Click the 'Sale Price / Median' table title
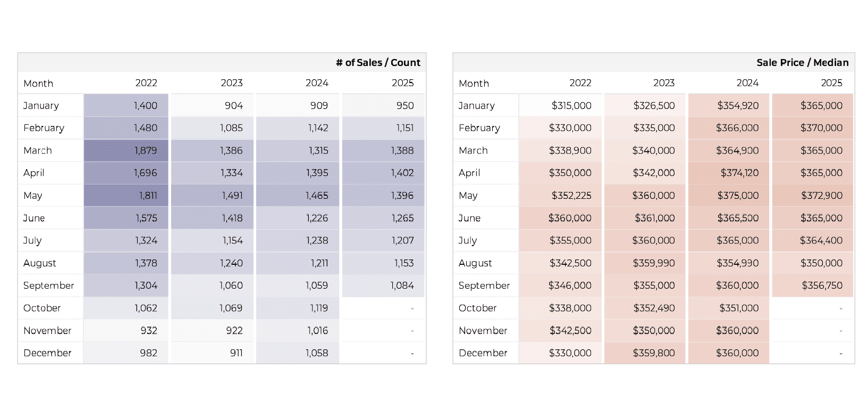The height and width of the screenshot is (411, 868). pos(802,63)
